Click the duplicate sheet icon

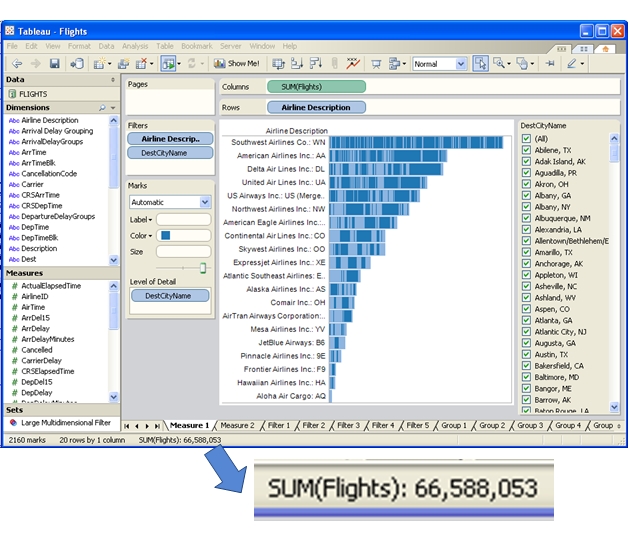[x=123, y=63]
